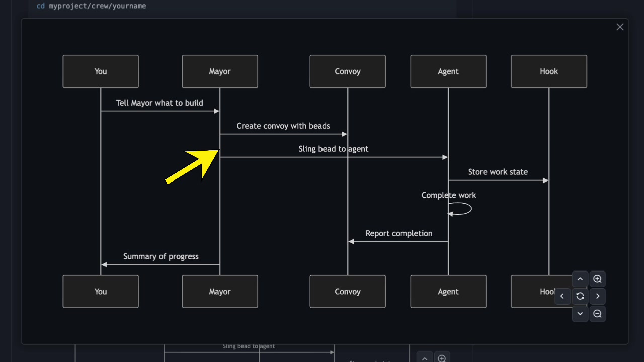This screenshot has width=644, height=362.
Task: Zoom in on the background diagram below
Action: point(442,357)
